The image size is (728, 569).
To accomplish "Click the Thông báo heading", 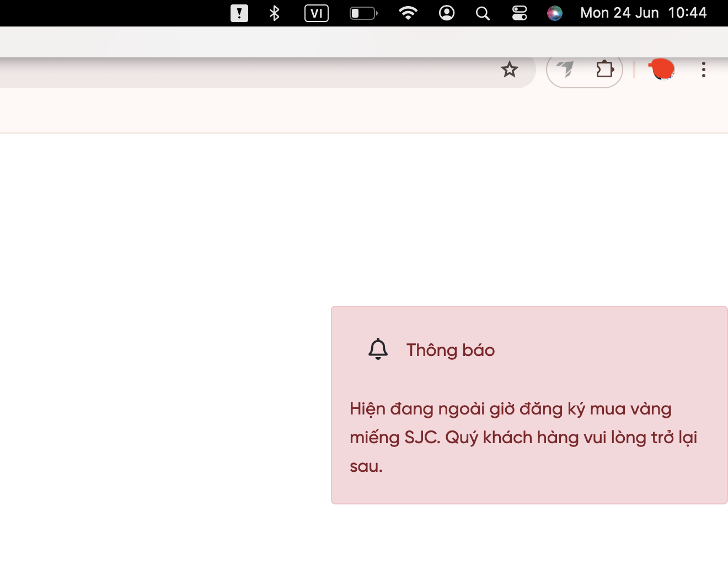I will [x=451, y=350].
